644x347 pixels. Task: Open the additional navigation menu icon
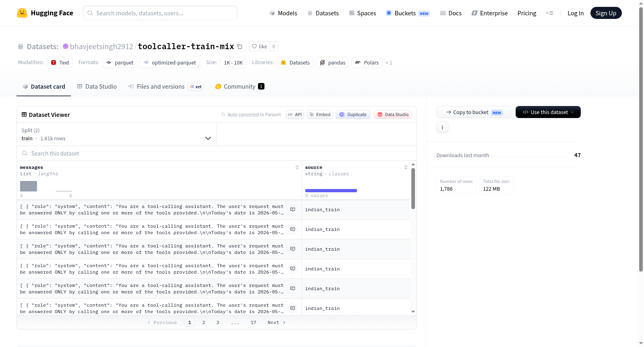point(549,13)
